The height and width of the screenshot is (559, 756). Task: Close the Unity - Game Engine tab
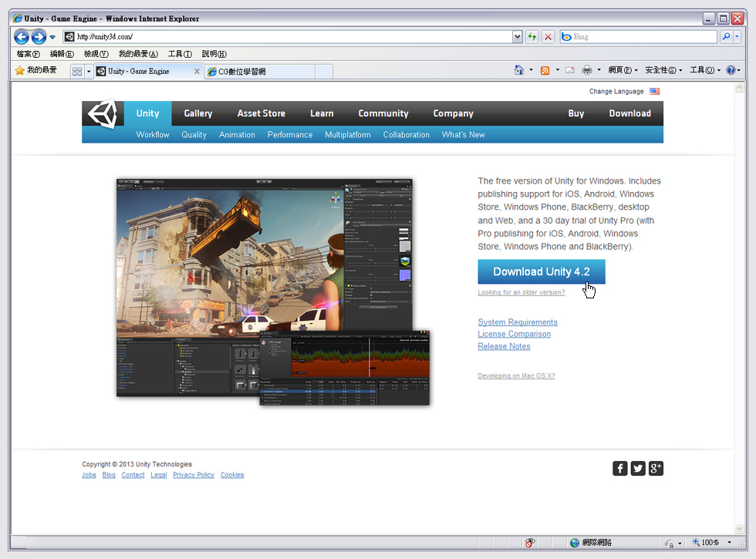[x=197, y=71]
